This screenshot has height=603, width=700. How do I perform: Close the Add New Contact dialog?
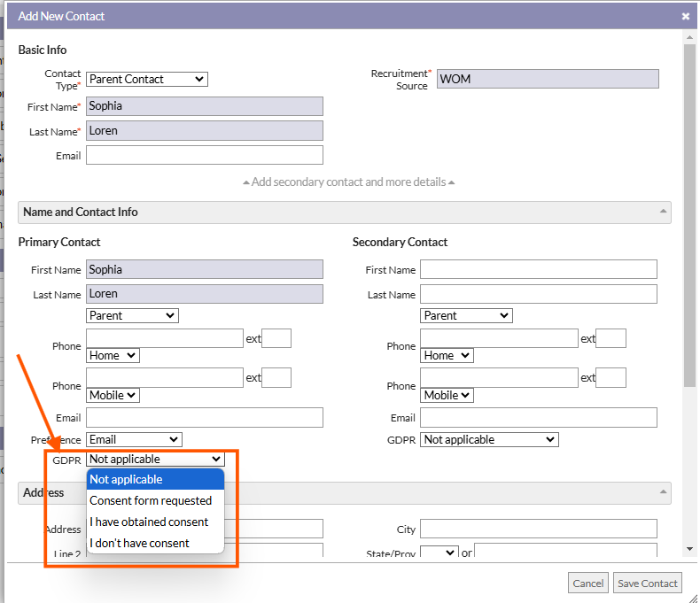tap(685, 16)
